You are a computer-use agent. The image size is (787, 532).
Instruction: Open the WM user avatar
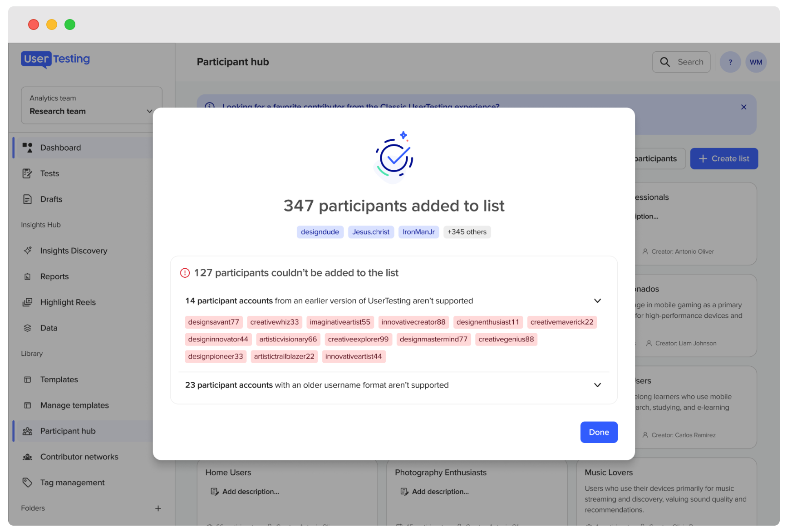(756, 62)
